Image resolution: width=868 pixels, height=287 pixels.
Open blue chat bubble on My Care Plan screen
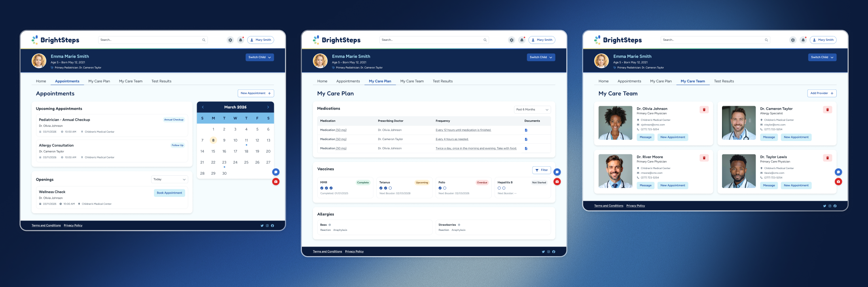[x=557, y=172]
